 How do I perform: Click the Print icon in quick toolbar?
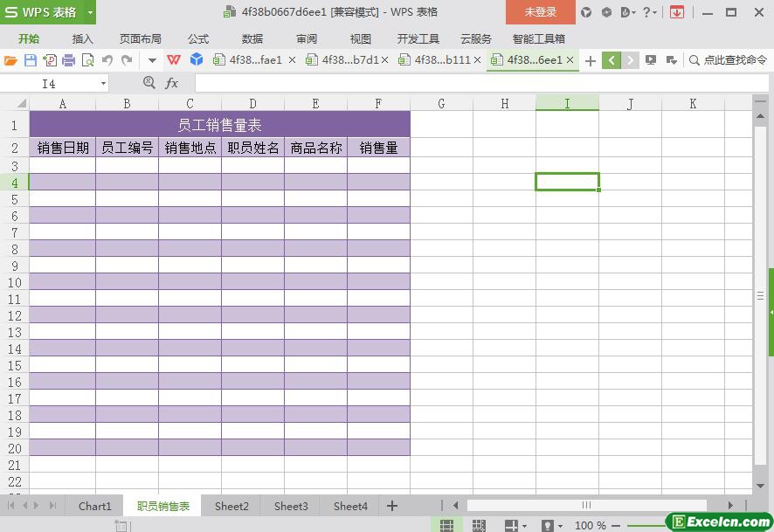point(69,60)
